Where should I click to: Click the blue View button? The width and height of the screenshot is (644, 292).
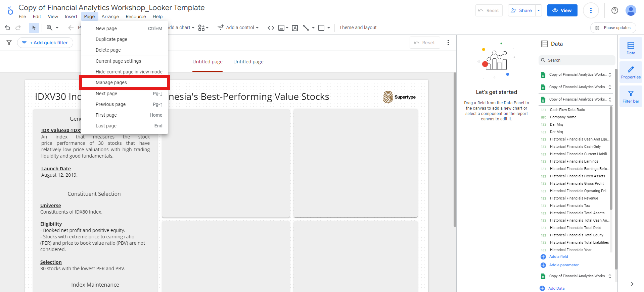coord(562,10)
